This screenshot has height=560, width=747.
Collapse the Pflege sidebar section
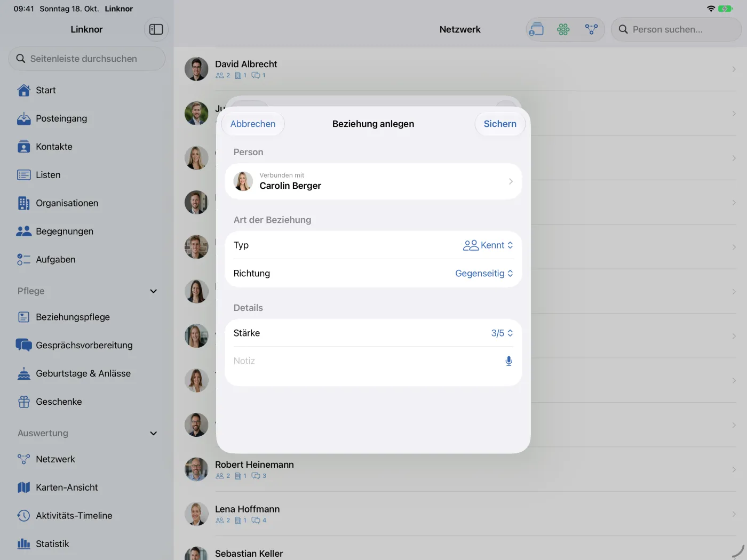point(154,291)
